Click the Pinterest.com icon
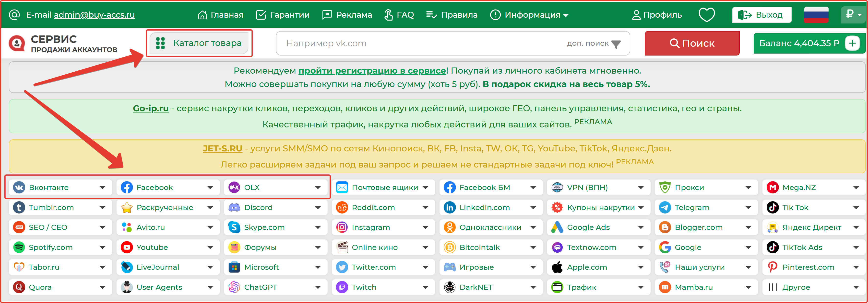Viewport: 868px width, 303px height. (772, 267)
